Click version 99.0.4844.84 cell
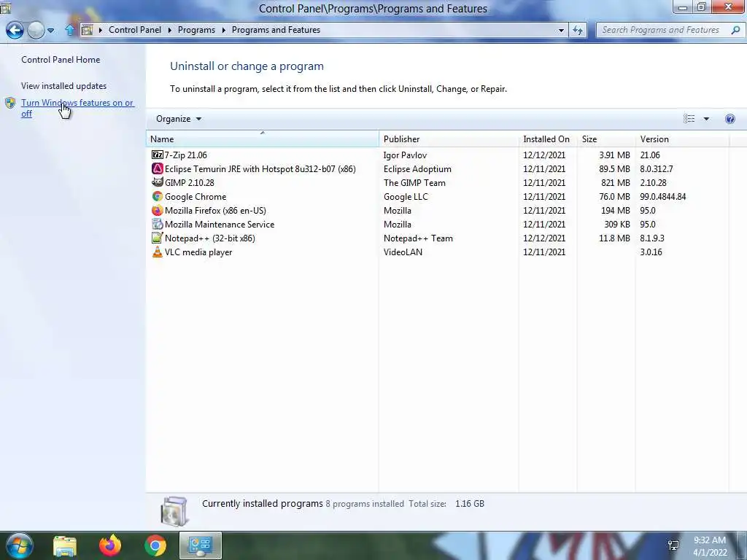The width and height of the screenshot is (747, 560). (x=662, y=196)
